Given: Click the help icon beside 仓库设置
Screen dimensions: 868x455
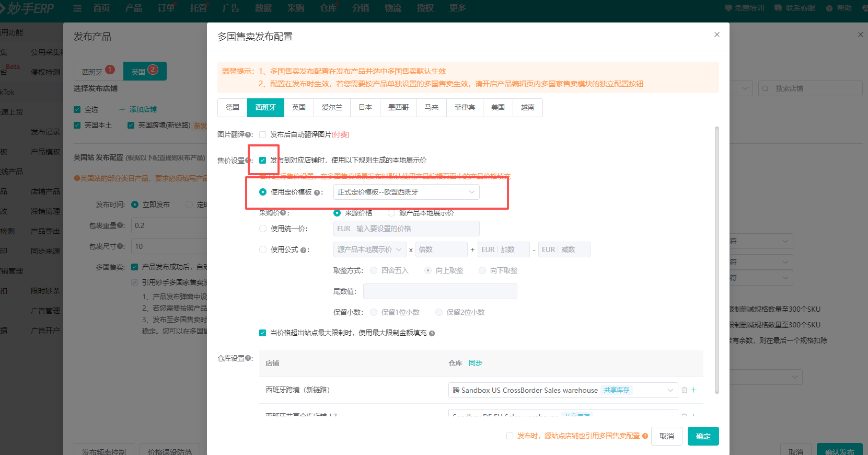Looking at the screenshot, I should (249, 358).
